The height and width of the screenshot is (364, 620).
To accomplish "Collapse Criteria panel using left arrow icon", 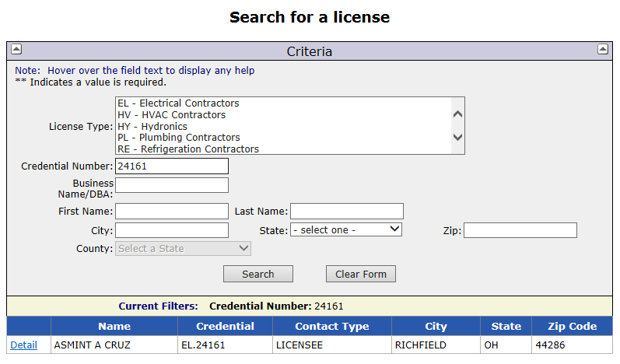I will (x=16, y=50).
